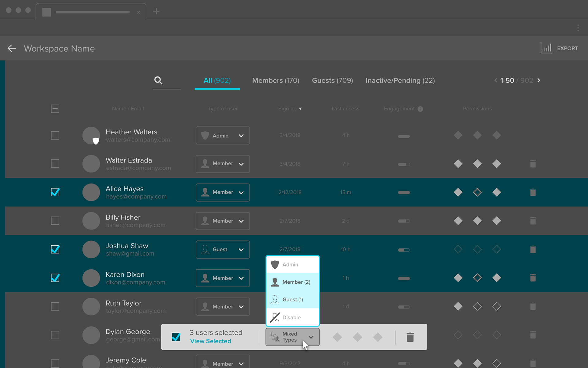Toggle the select-all header checkbox
588x368 pixels.
click(55, 109)
